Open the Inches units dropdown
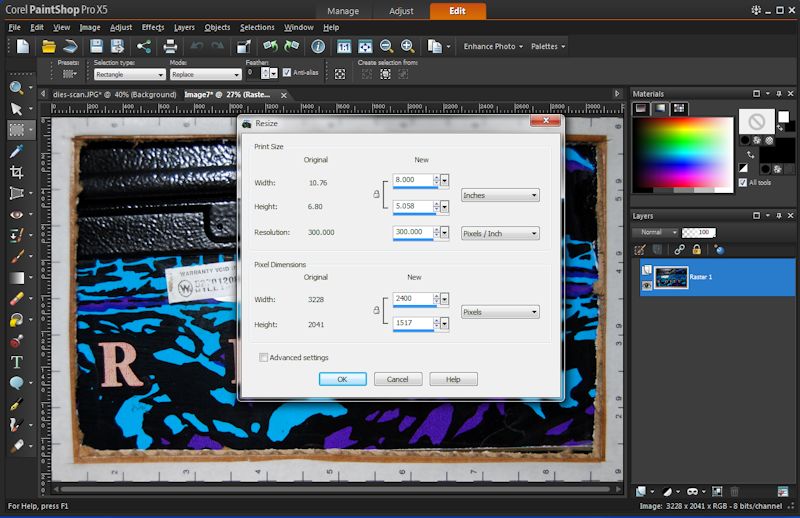The height and width of the screenshot is (518, 800). [x=500, y=196]
